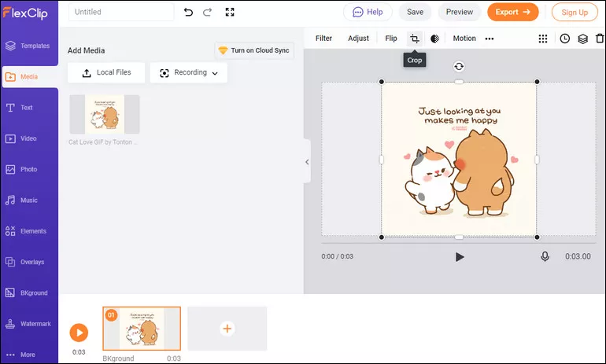Turn on Cloud Sync
Screen dimensions: 606x364
click(x=254, y=50)
